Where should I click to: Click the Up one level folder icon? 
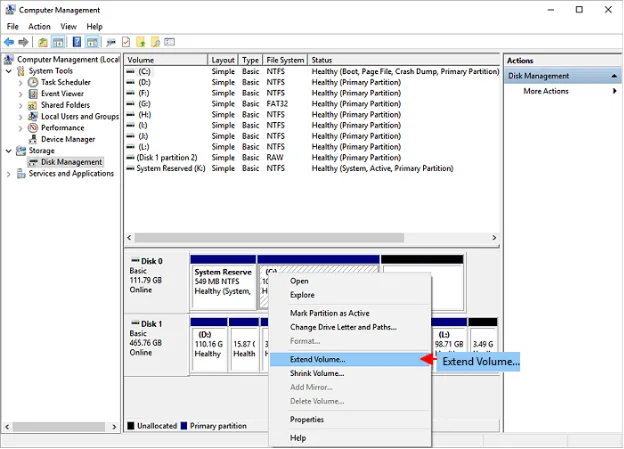click(43, 42)
